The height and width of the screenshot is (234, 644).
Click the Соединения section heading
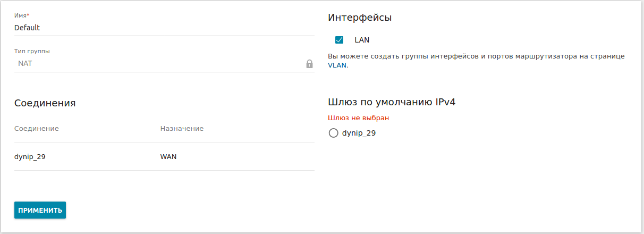pyautogui.click(x=45, y=103)
